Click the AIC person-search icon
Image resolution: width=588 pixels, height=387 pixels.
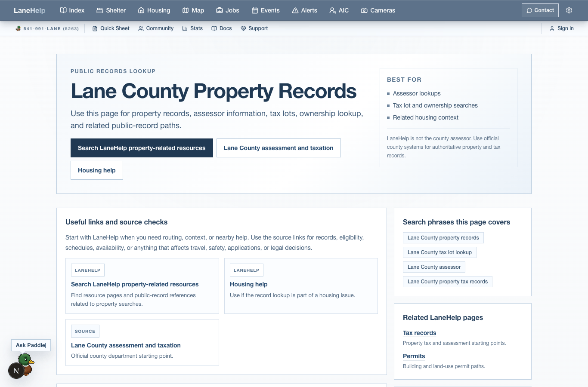333,10
